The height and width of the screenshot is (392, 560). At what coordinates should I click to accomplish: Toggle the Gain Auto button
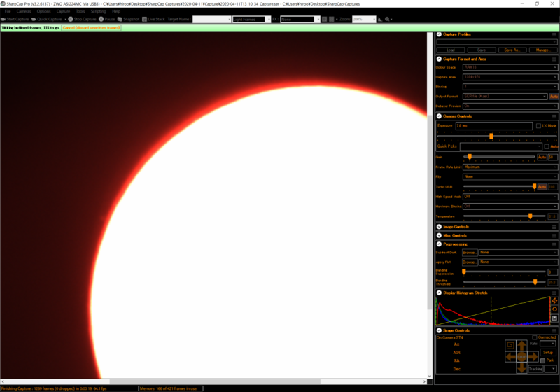(542, 157)
